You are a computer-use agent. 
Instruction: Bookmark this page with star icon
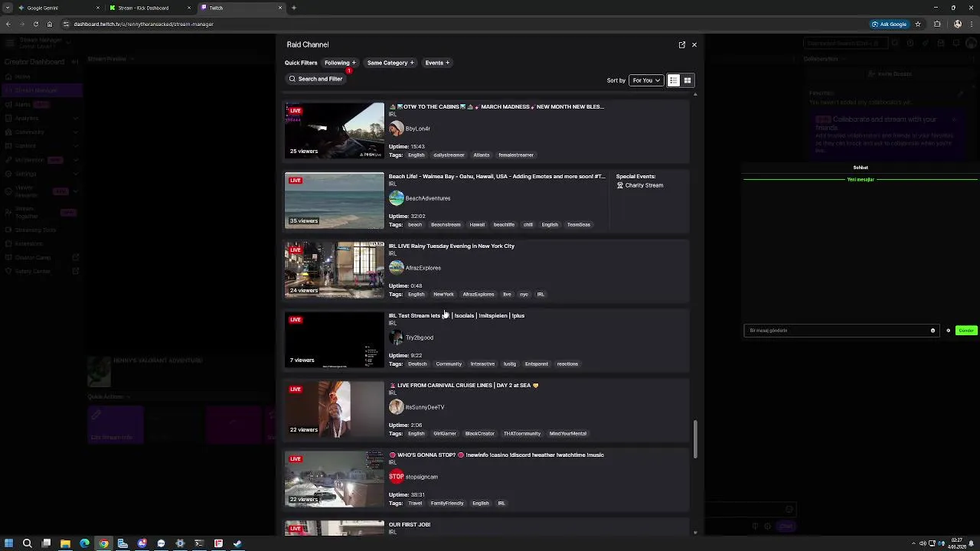coord(917,24)
